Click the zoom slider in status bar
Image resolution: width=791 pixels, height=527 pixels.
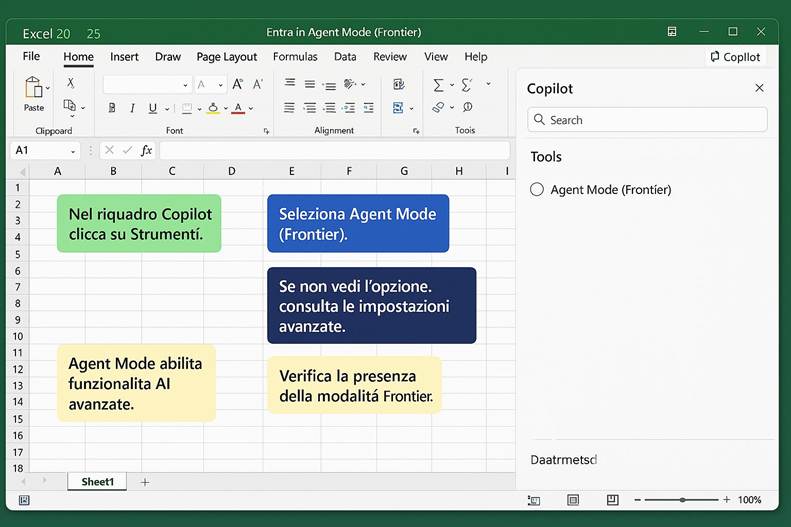pos(683,500)
